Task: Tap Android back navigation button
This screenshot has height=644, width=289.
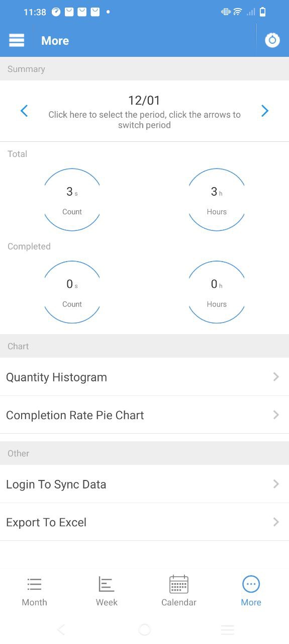Action: click(61, 629)
